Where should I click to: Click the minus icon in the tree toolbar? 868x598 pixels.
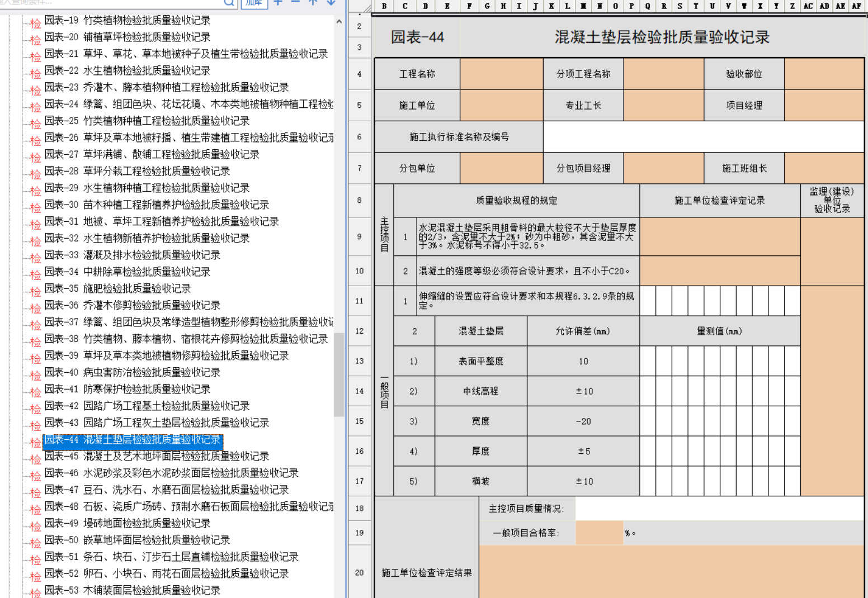click(295, 3)
